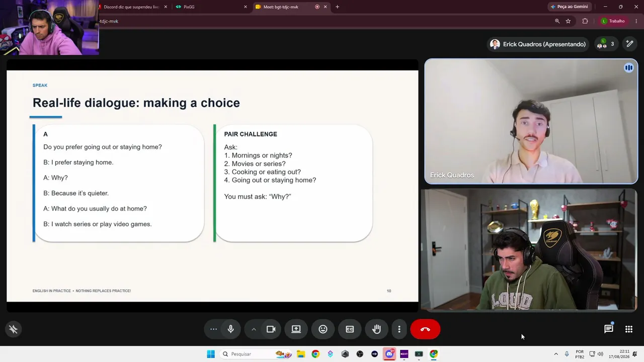Click the sparkle pencil icon top right
This screenshot has height=362, width=644.
629,44
